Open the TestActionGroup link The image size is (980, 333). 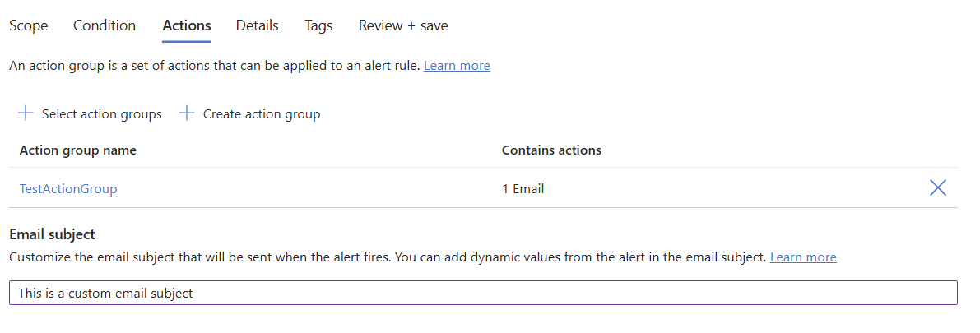68,189
